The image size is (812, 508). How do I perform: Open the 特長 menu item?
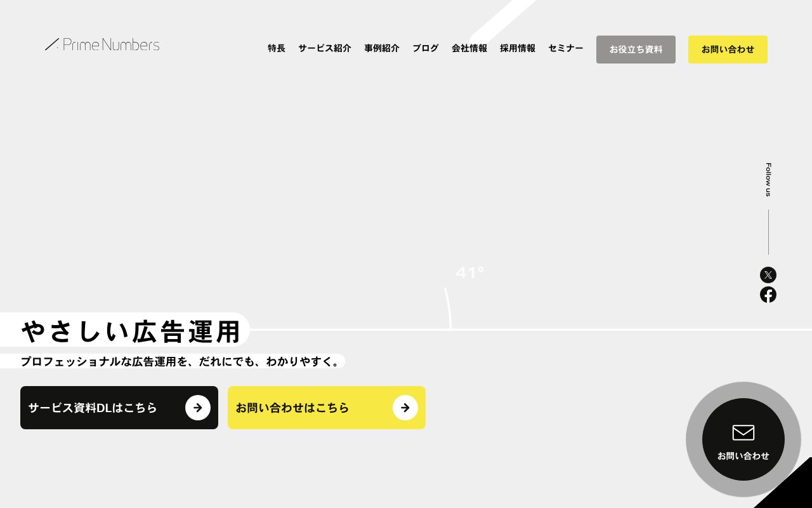pos(277,48)
